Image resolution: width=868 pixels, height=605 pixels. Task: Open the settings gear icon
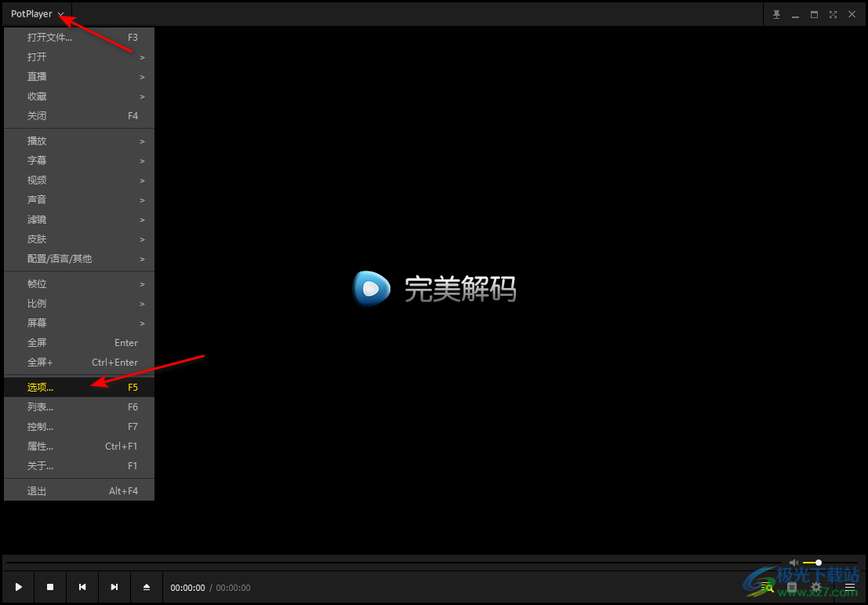point(816,587)
